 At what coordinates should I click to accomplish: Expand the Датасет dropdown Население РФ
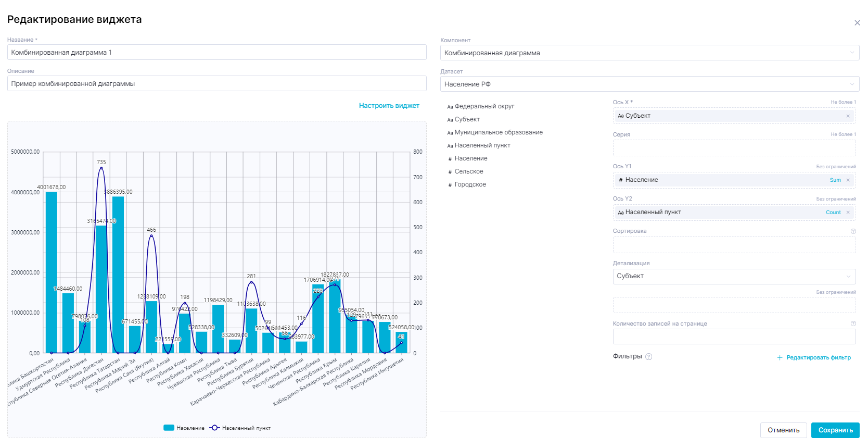649,84
